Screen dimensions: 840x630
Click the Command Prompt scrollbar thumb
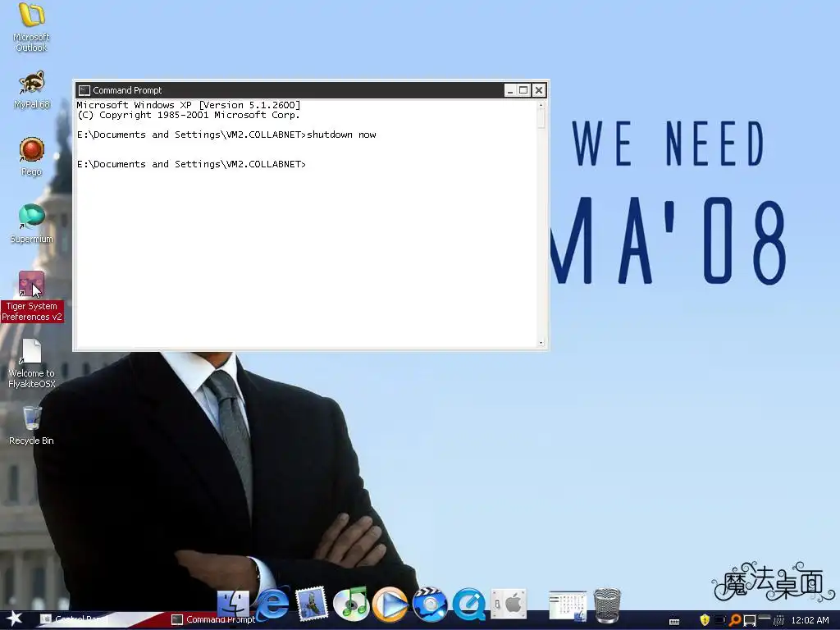tap(541, 118)
